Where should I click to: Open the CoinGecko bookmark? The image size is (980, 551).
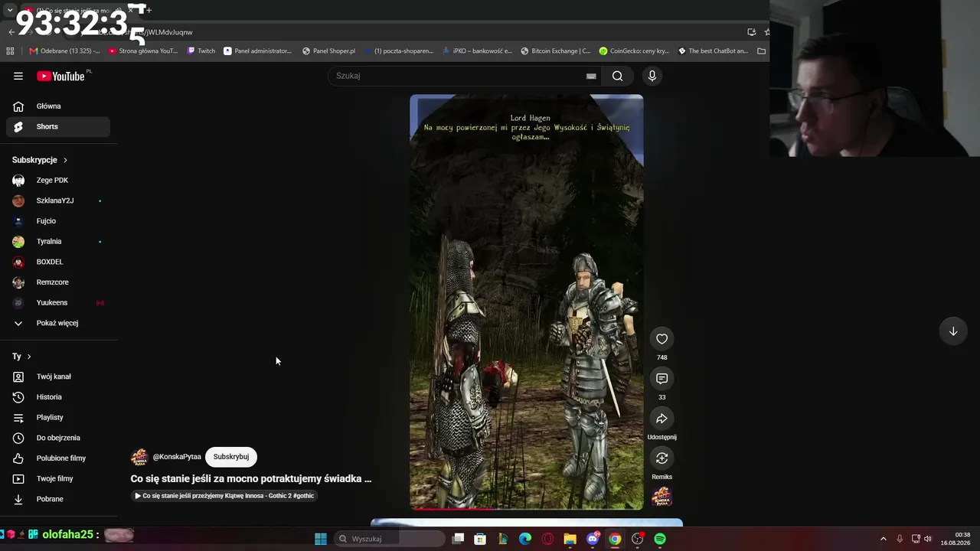click(x=635, y=51)
